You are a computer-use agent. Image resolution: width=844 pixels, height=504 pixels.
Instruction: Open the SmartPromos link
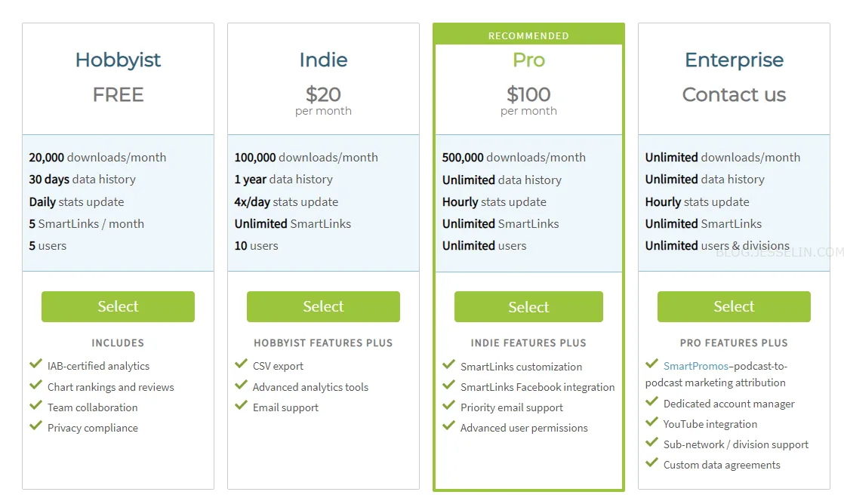(695, 366)
